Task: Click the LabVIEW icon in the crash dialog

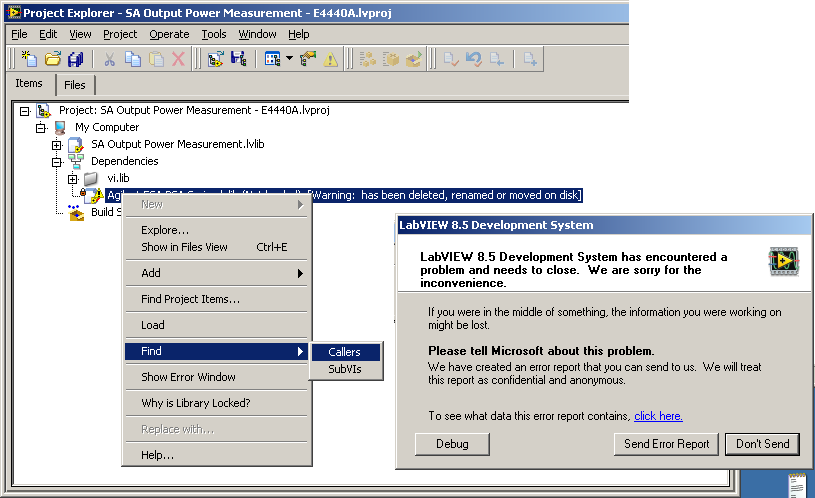Action: click(783, 261)
